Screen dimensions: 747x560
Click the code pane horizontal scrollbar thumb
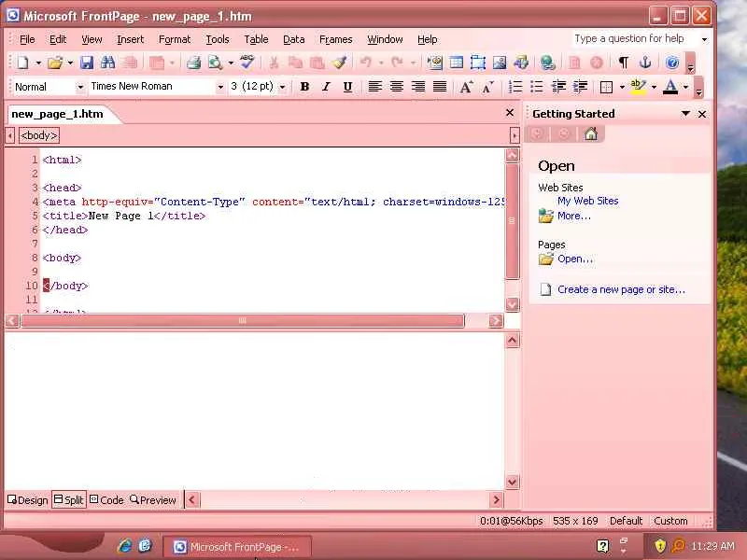click(243, 320)
